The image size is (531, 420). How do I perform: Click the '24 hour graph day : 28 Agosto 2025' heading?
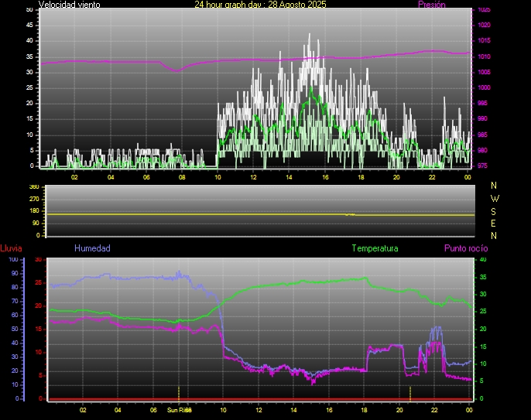click(260, 5)
